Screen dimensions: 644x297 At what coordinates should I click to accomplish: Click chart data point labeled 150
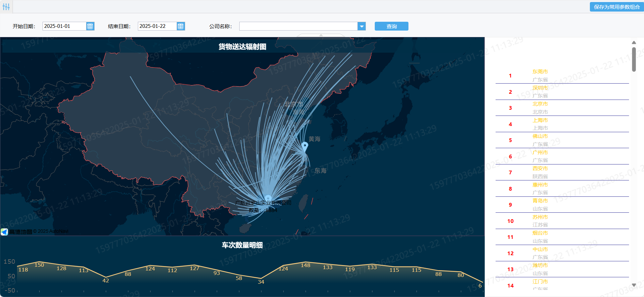pos(39,265)
